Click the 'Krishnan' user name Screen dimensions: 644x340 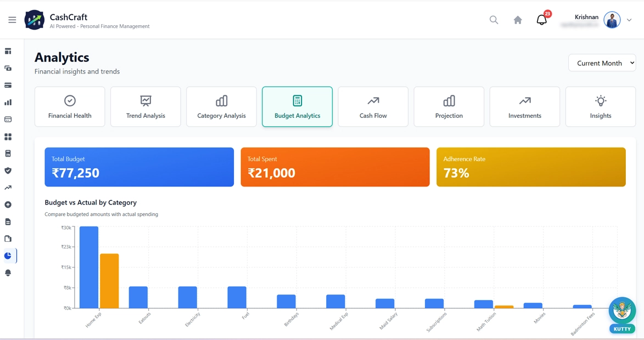pos(586,17)
